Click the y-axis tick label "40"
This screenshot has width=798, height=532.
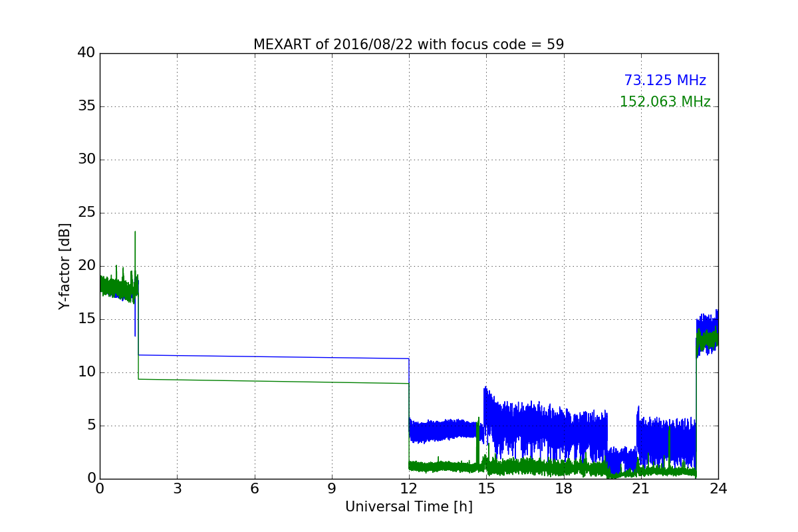tap(86, 53)
